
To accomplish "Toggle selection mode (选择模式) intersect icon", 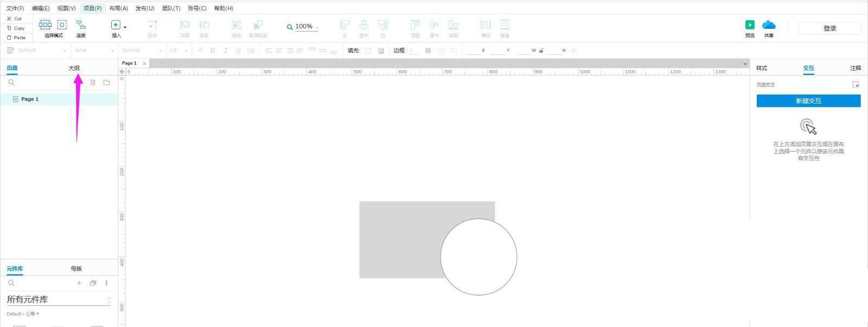I will tap(45, 25).
